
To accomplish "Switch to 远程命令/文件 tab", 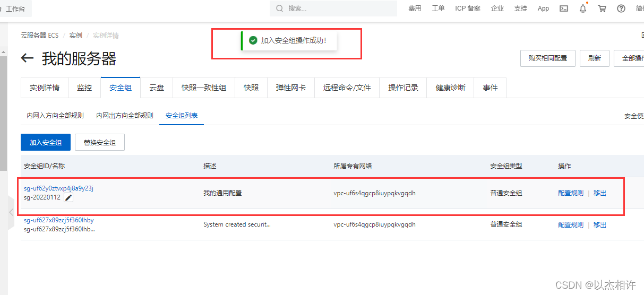I will click(347, 88).
